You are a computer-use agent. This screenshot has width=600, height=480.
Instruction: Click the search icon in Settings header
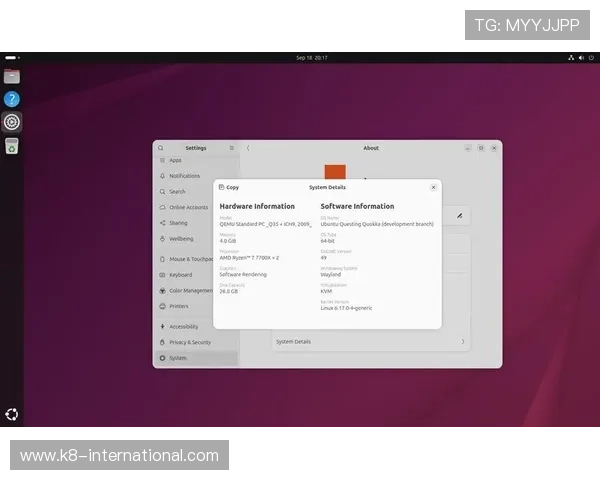(x=160, y=148)
